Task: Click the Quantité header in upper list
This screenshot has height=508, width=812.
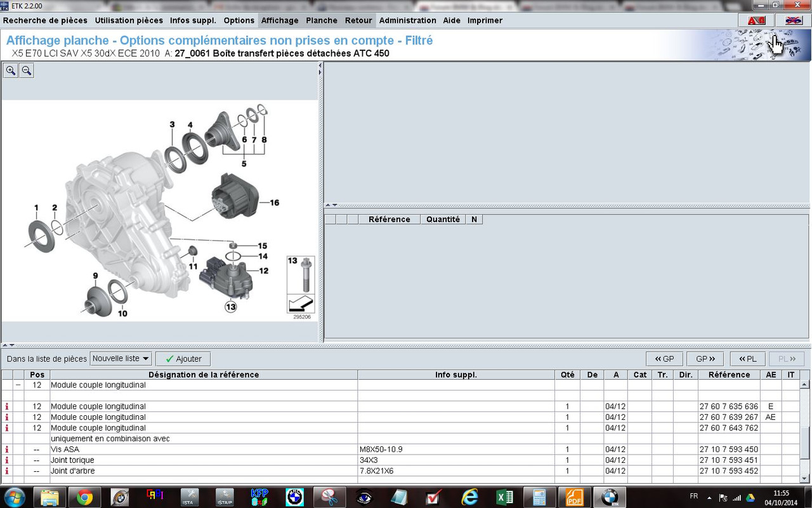Action: pyautogui.click(x=443, y=219)
